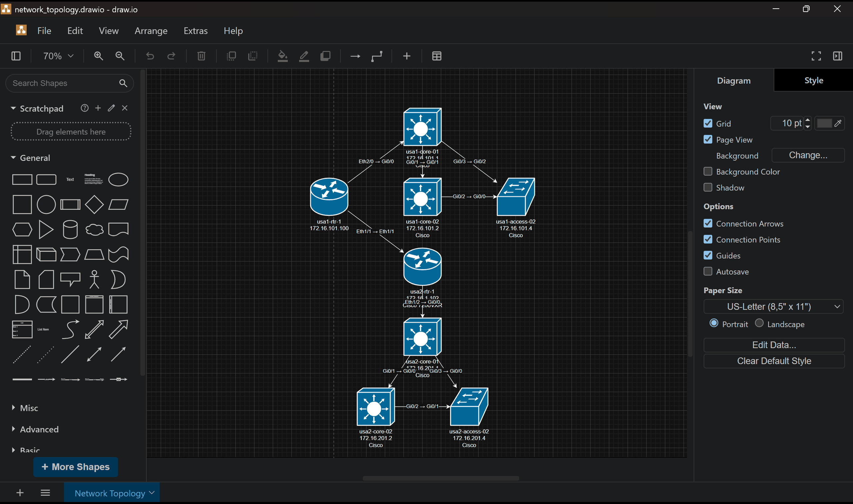
Task: Enable Background Color checkbox
Action: pos(708,171)
